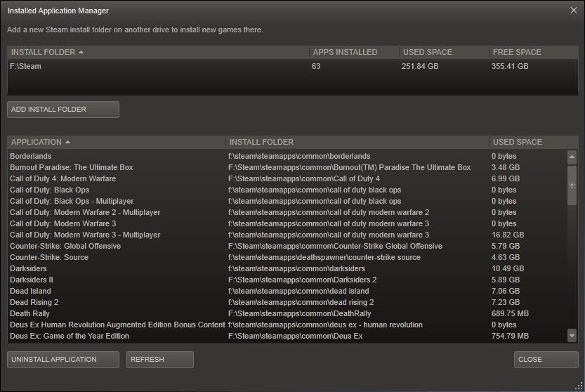Click the scrollbar down arrow

[572, 335]
